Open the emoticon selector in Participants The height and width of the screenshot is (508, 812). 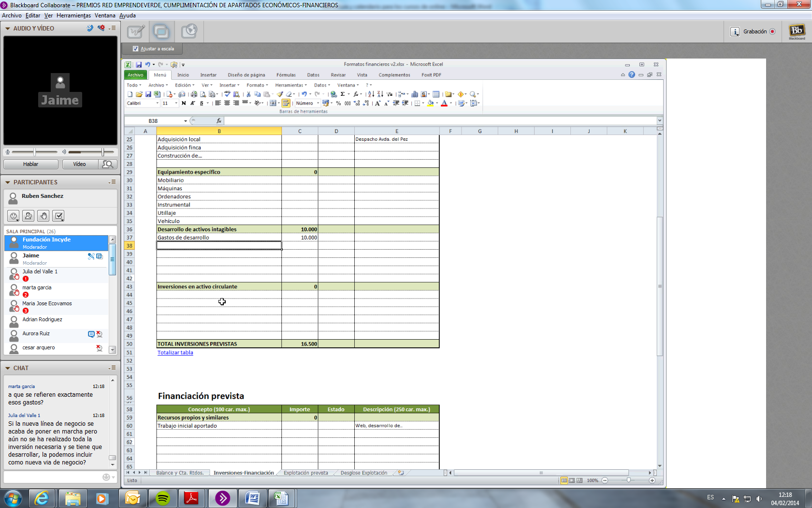point(14,216)
